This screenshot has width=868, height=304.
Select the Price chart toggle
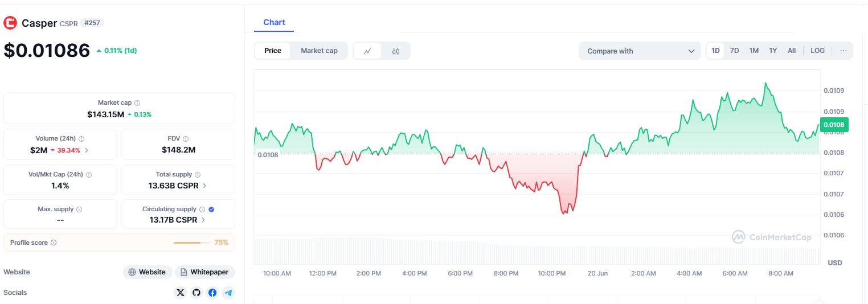[273, 51]
